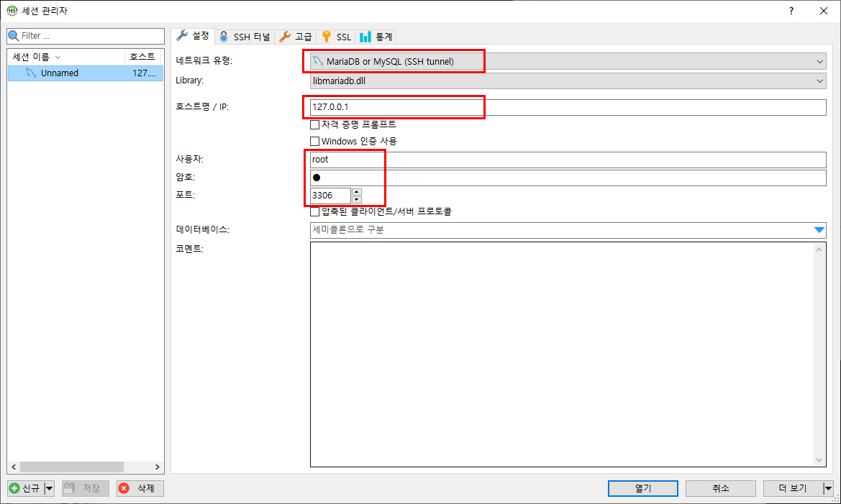Open the 네트워크 유형 dropdown
Screen dimensions: 841x504
coord(819,61)
